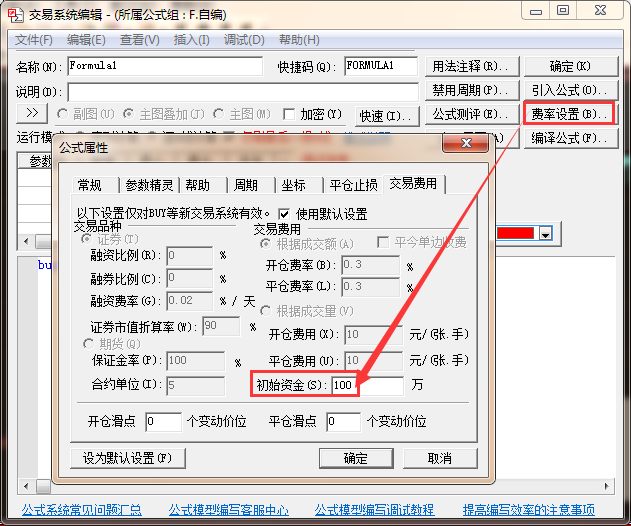Select the 交易费用 tab
The height and width of the screenshot is (526, 631).
coord(413,184)
